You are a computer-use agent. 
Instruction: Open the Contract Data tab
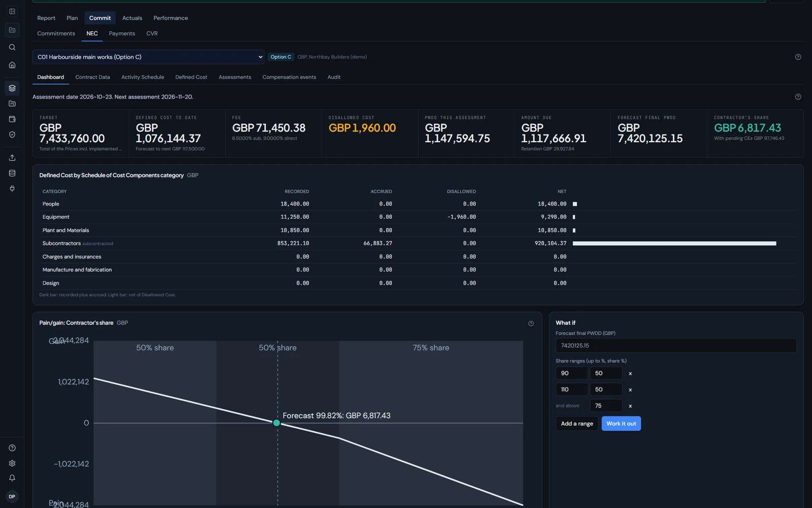pos(92,77)
